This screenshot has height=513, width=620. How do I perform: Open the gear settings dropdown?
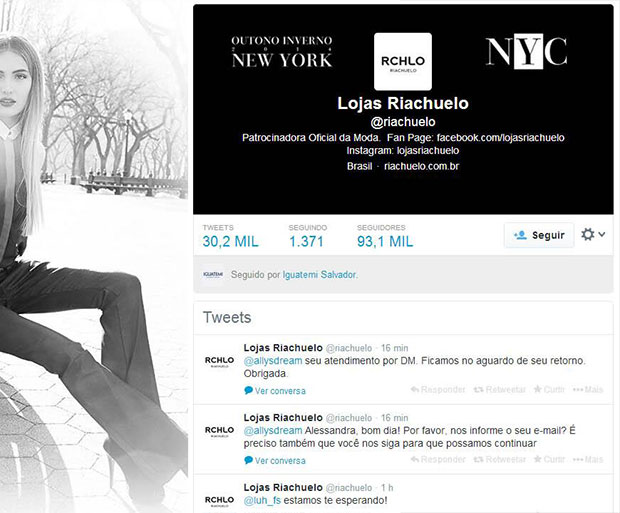(x=593, y=235)
